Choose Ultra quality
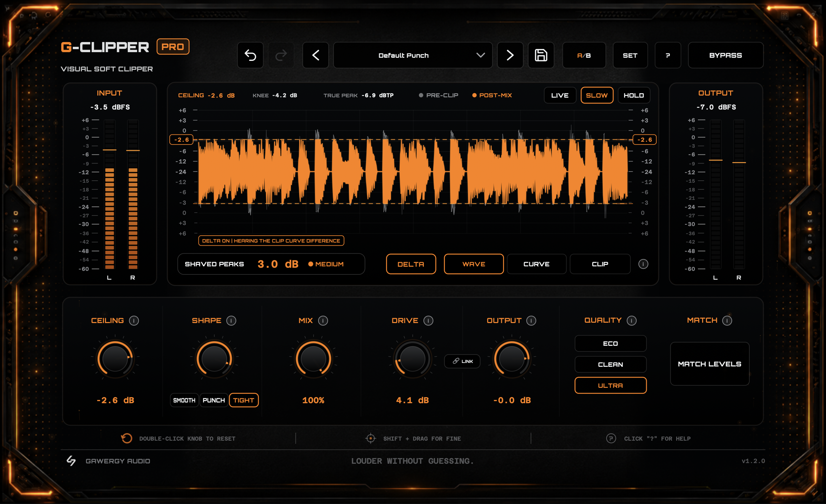Viewport: 826px width, 504px height. [x=610, y=386]
